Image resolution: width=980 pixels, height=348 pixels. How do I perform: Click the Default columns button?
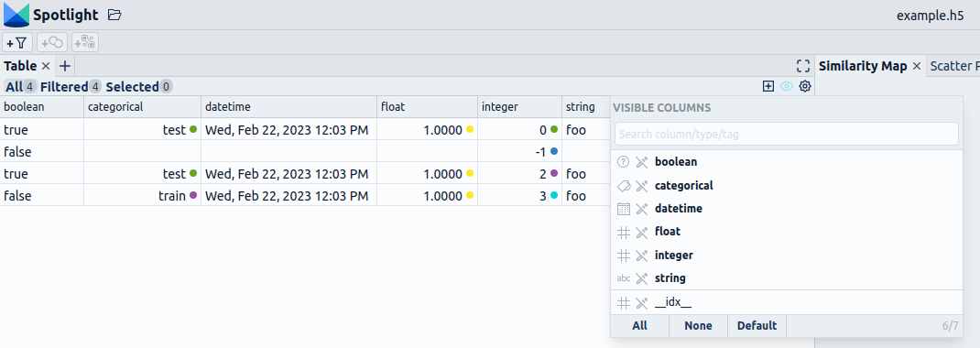757,325
